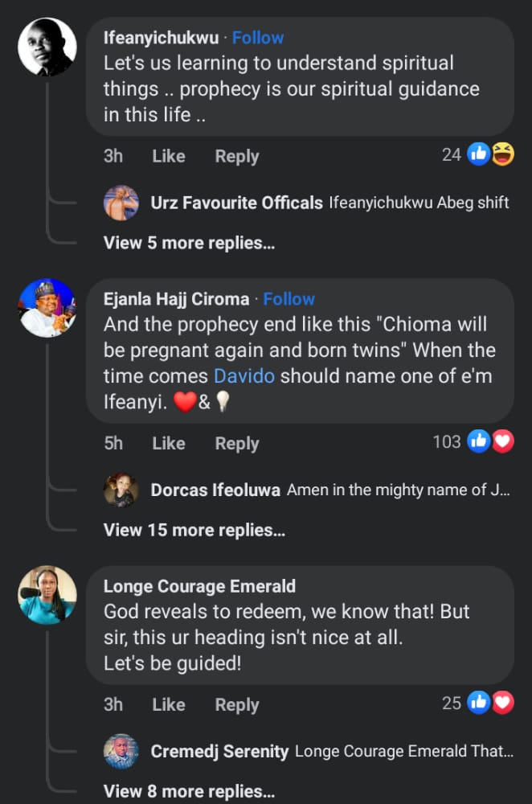
Task: Tap Urz Favourite Officals reply avatar
Action: tap(121, 203)
